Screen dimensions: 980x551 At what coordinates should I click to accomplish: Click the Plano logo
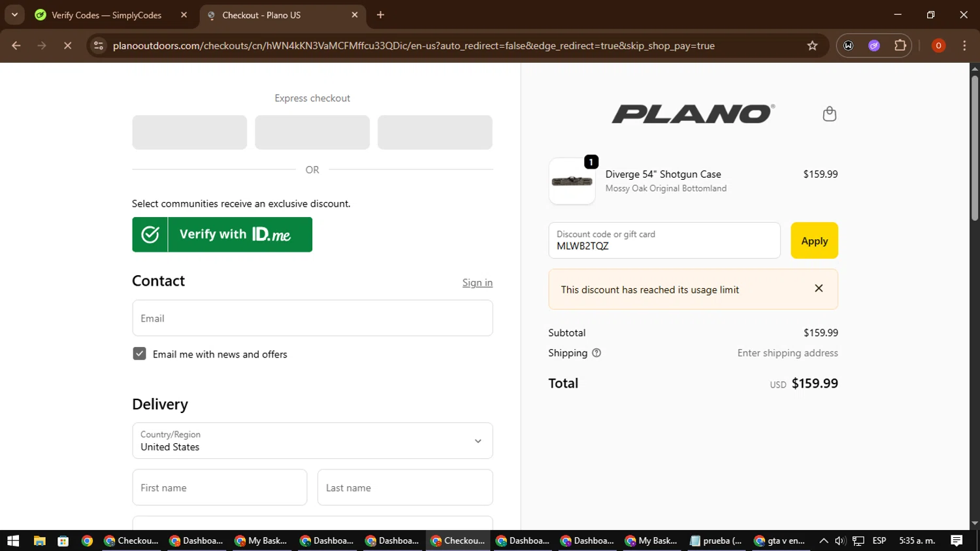[693, 114]
